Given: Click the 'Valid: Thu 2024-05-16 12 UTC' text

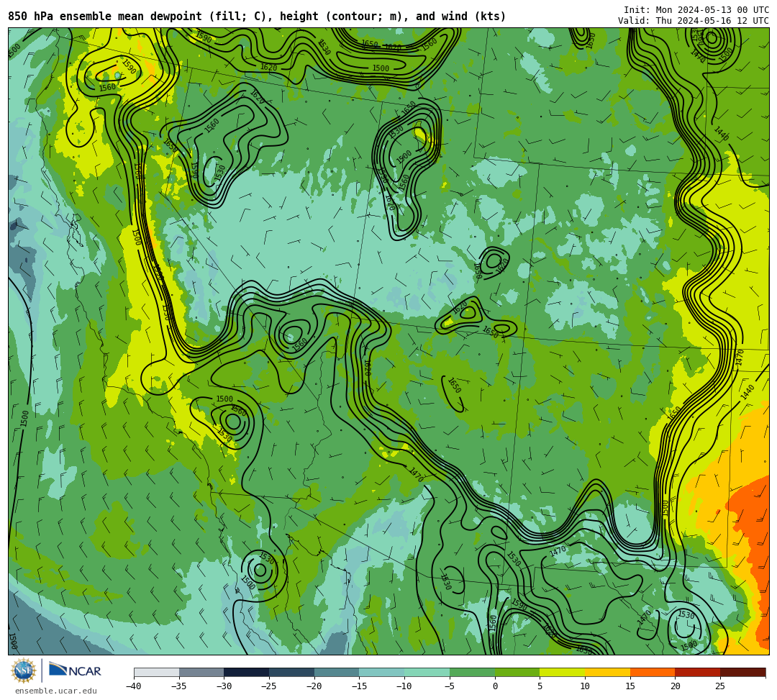Looking at the screenshot, I should pos(694,21).
